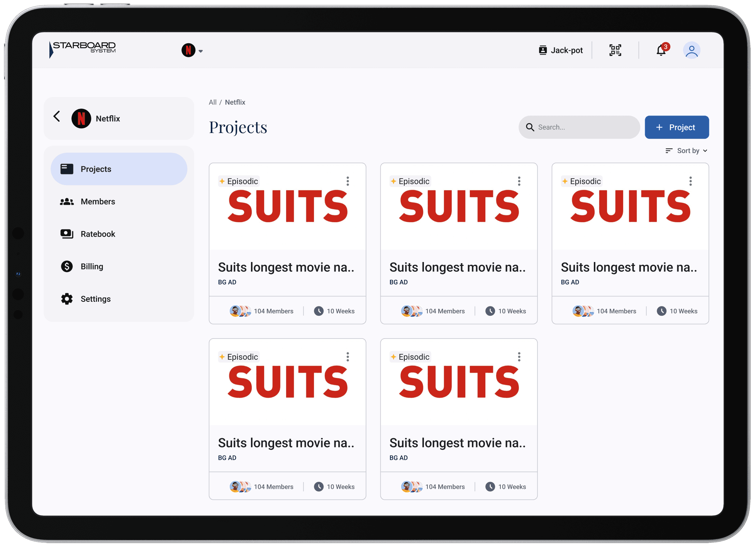This screenshot has height=548, width=756.
Task: Open the notifications bell icon
Action: [x=661, y=50]
